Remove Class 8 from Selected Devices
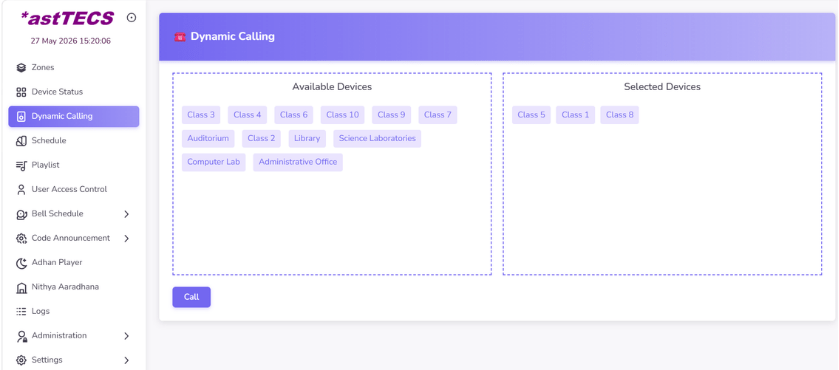839x370 pixels. coord(620,115)
